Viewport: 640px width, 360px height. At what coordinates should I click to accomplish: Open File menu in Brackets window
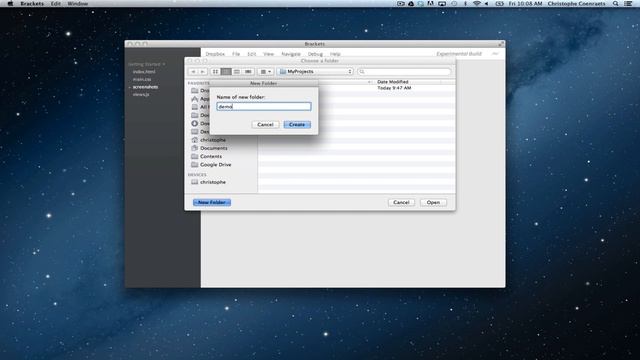click(236, 54)
